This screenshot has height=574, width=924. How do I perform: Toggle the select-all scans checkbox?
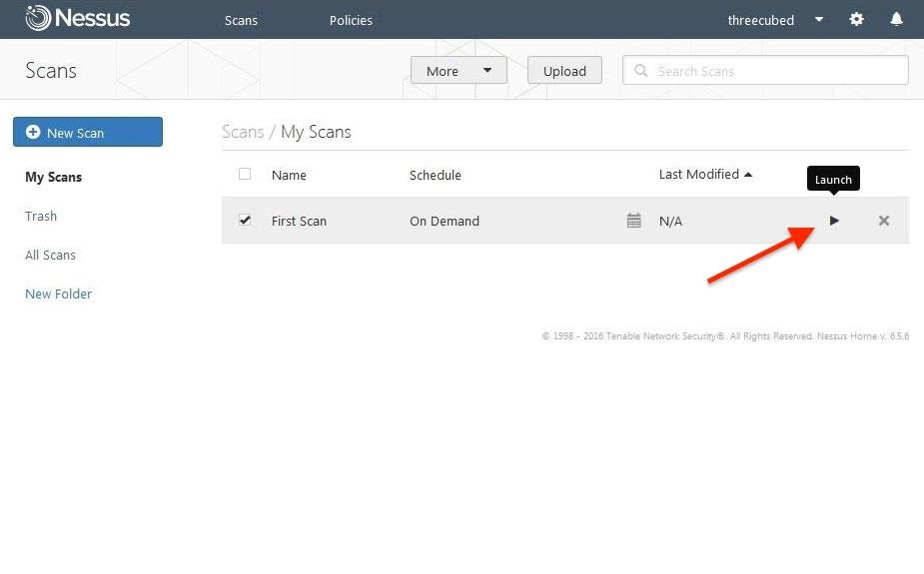pos(245,175)
